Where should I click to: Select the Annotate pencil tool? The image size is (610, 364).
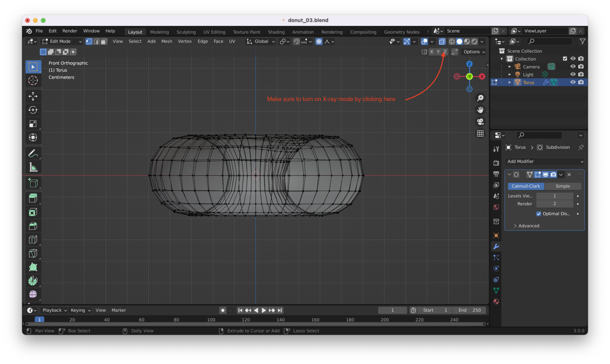(33, 153)
